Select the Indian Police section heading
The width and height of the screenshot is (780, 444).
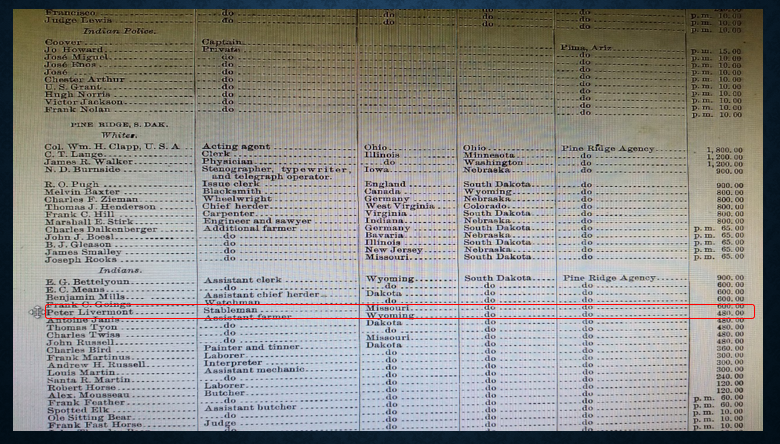(x=119, y=31)
